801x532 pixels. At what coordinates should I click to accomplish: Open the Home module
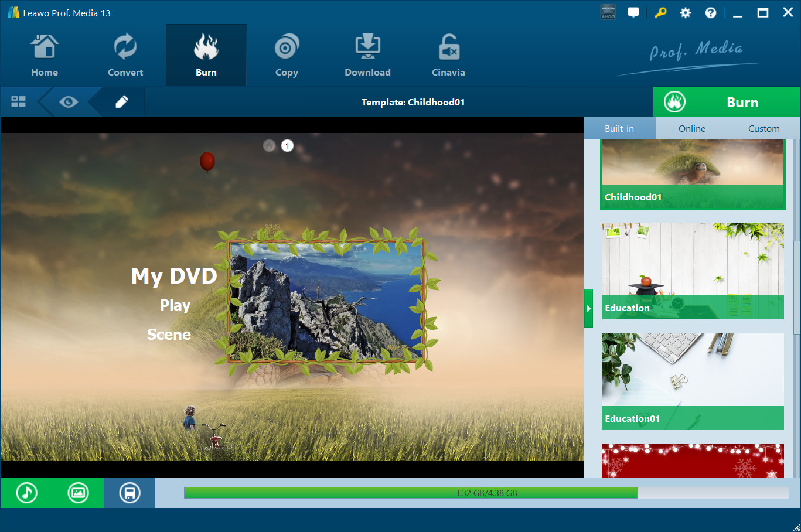click(x=45, y=56)
